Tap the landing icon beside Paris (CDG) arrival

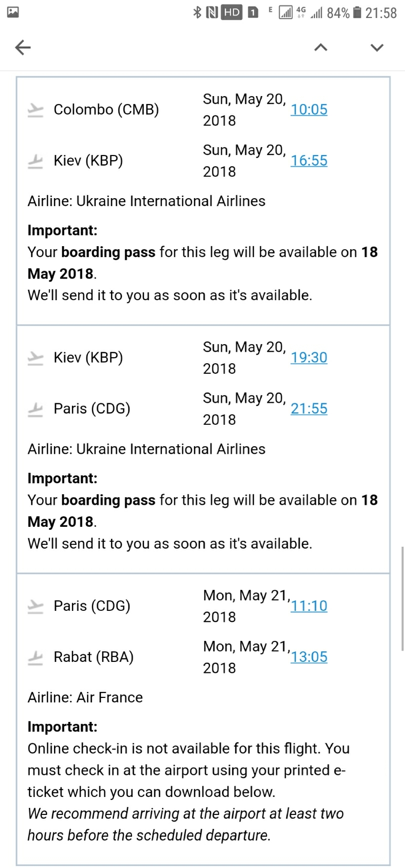pos(35,409)
